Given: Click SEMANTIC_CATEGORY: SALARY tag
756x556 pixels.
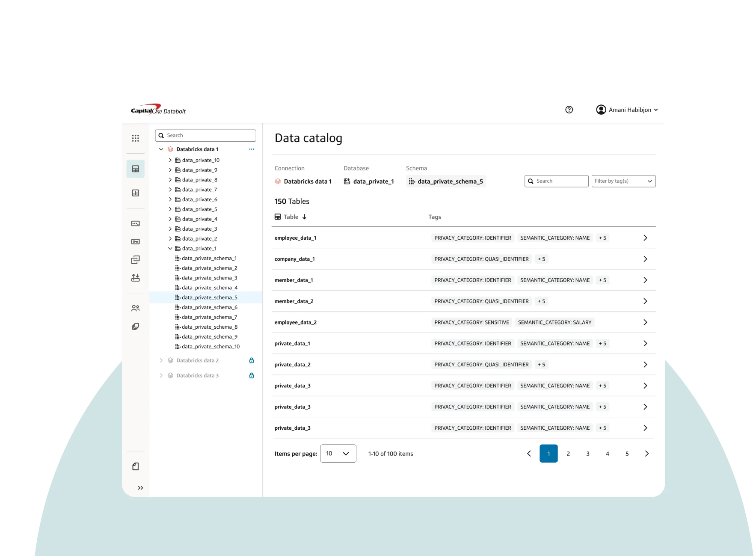Looking at the screenshot, I should 554,322.
